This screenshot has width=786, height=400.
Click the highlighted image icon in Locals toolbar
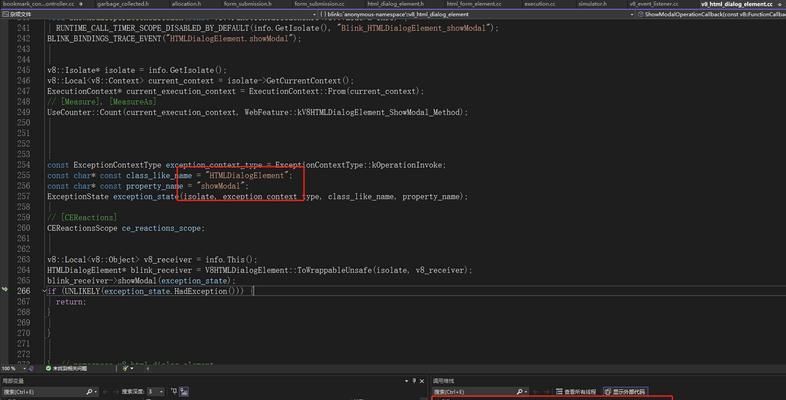click(x=184, y=391)
